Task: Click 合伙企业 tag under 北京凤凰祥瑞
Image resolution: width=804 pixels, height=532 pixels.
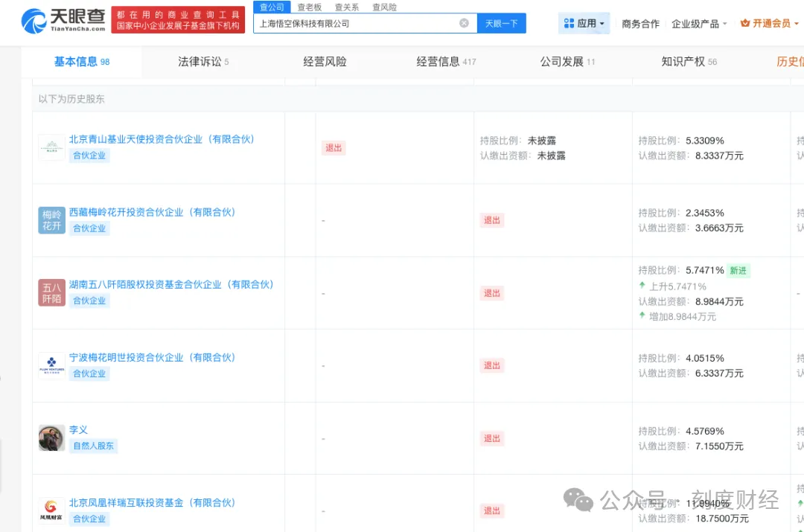Action: click(89, 519)
